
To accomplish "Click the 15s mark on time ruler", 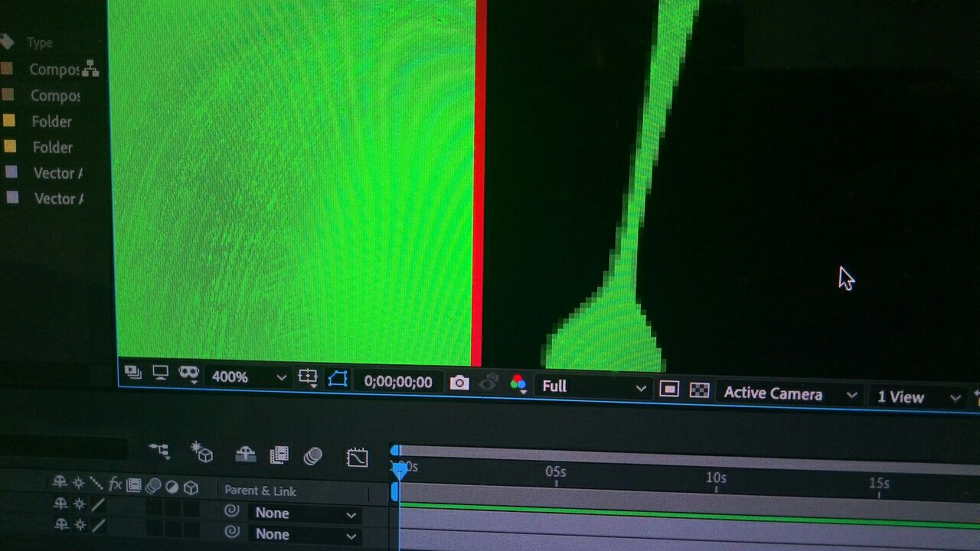I will pyautogui.click(x=879, y=484).
